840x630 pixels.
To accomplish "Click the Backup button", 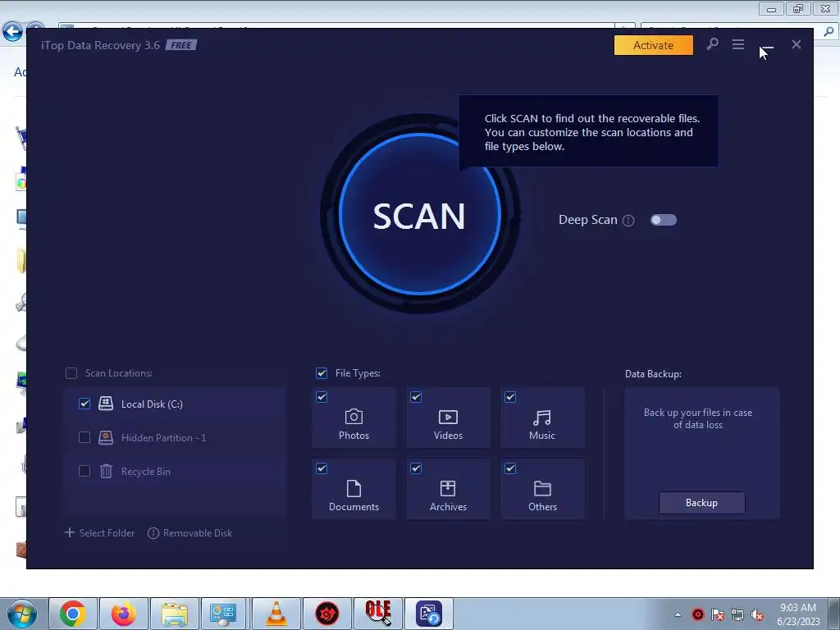I will [x=702, y=503].
